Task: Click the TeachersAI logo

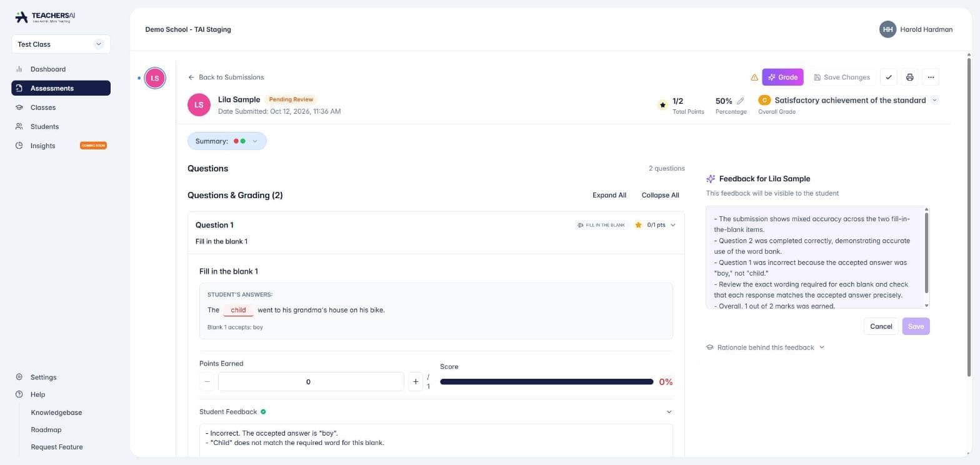Action: tap(45, 17)
